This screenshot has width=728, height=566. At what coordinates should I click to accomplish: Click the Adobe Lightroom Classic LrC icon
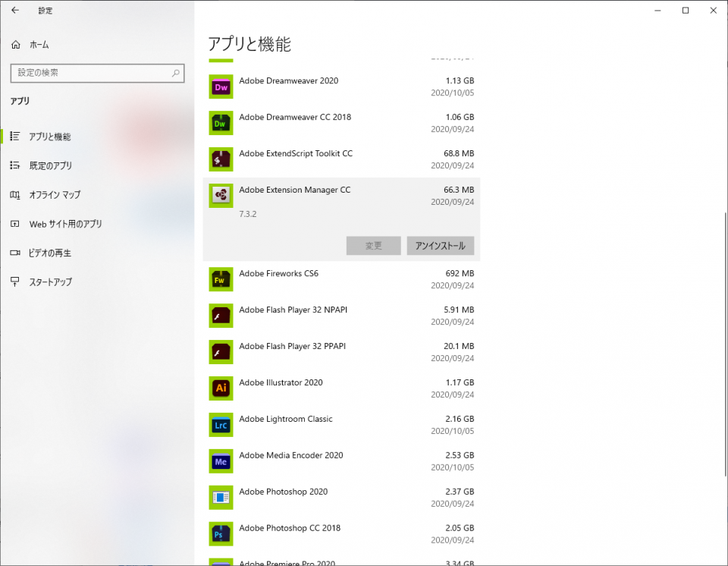[221, 425]
